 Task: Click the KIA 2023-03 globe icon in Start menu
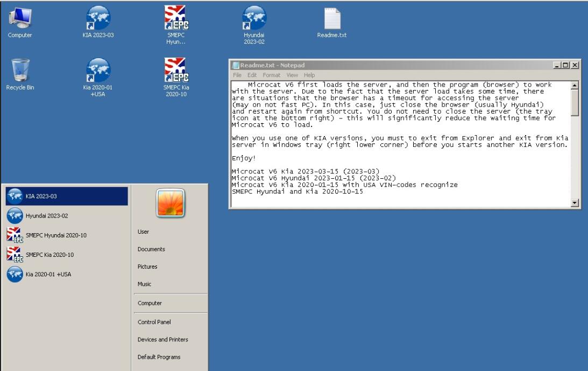click(x=15, y=196)
